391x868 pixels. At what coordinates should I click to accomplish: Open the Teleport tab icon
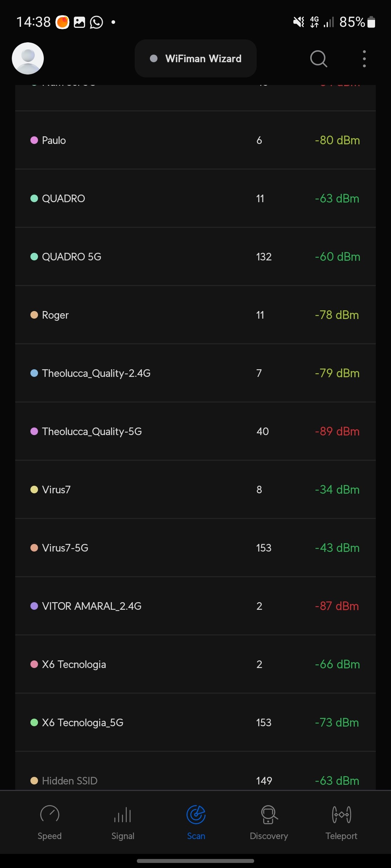coord(341,815)
